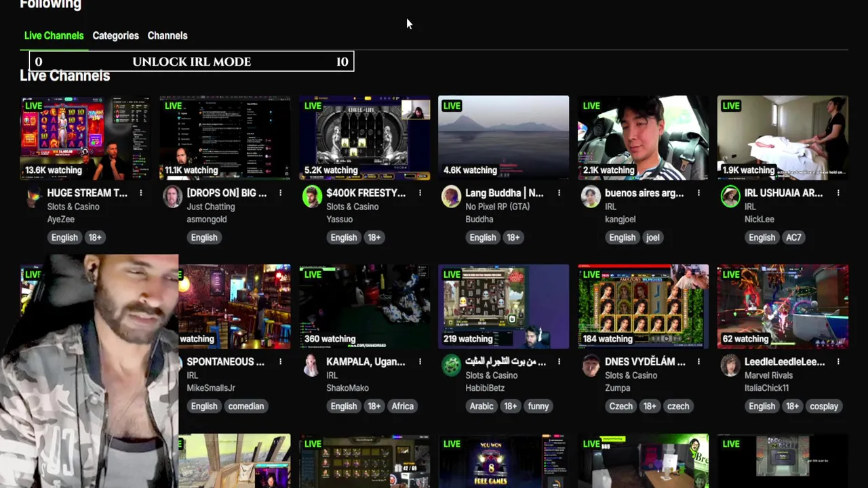Open Buddha's No Pixel stream thumbnail
The height and width of the screenshot is (488, 868).
[504, 138]
